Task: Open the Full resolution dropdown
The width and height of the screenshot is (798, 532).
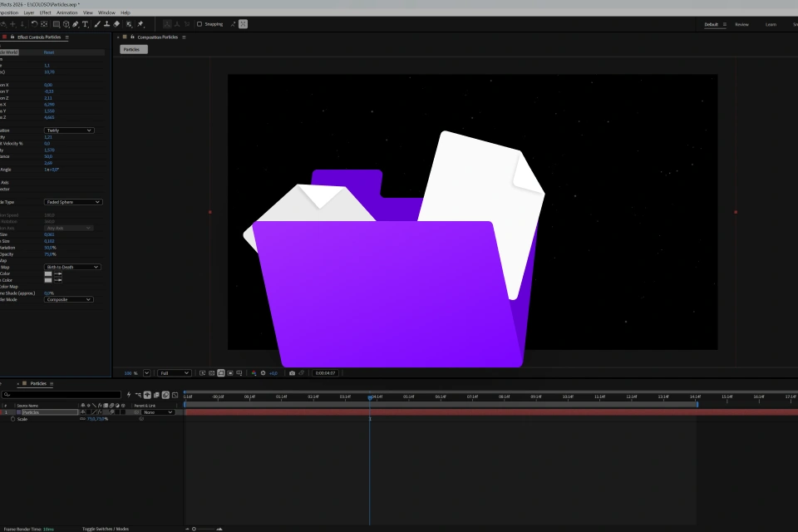Action: click(x=175, y=373)
